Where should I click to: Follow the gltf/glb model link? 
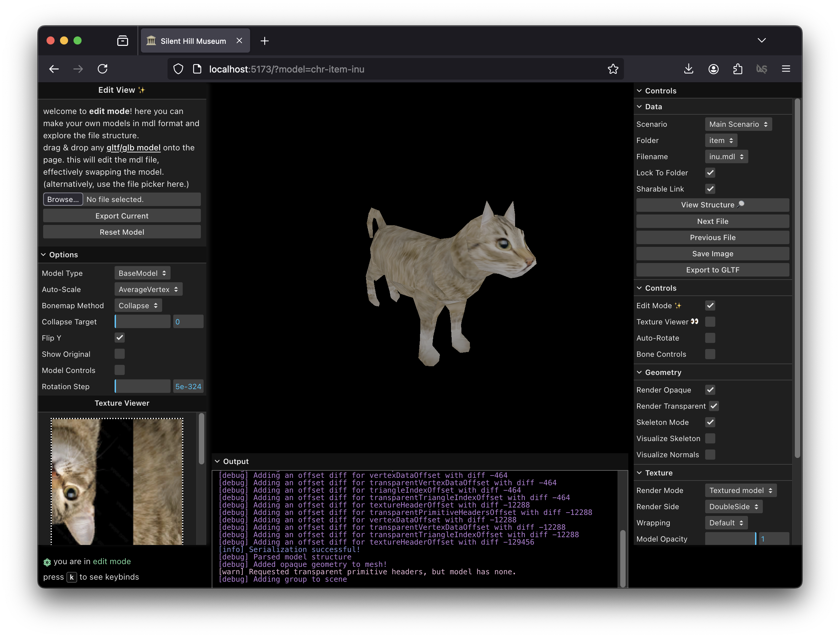point(133,148)
